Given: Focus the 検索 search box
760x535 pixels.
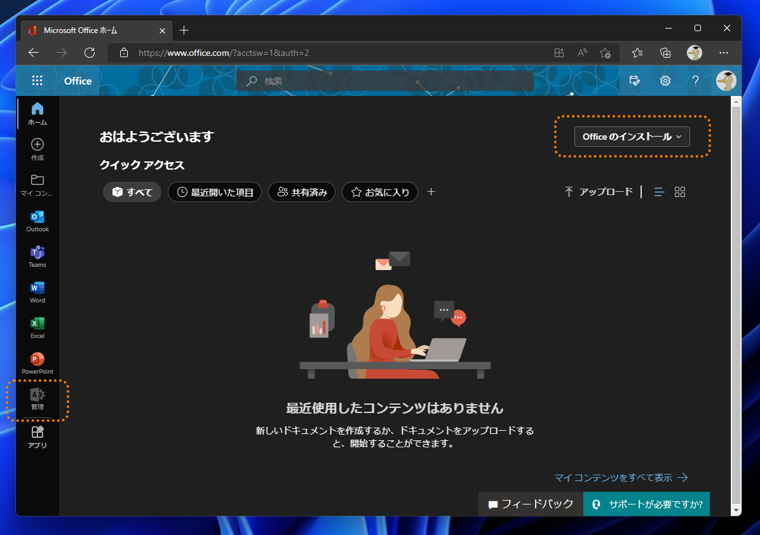Looking at the screenshot, I should pos(385,81).
